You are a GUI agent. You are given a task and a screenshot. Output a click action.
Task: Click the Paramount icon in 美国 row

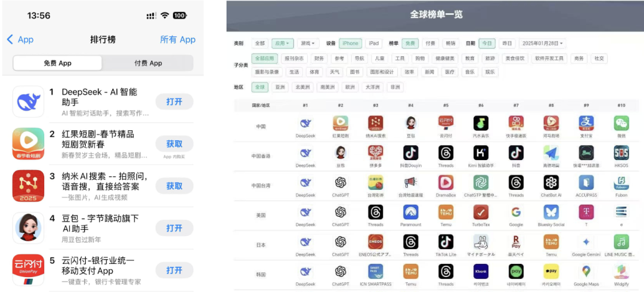point(411,212)
